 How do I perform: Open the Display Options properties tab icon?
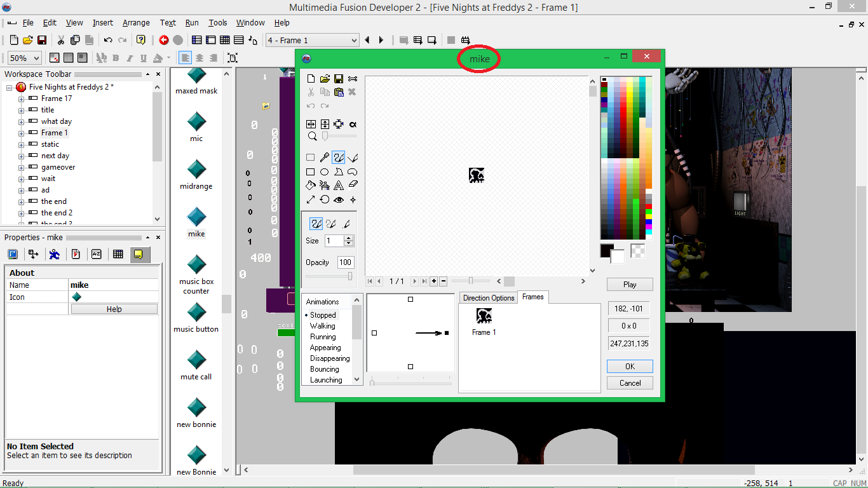tap(12, 254)
